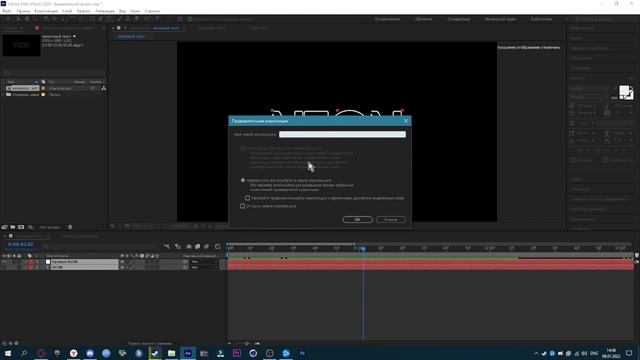The image size is (640, 360).
Task: Switch to the Стандартные workspace
Action: (x=458, y=19)
